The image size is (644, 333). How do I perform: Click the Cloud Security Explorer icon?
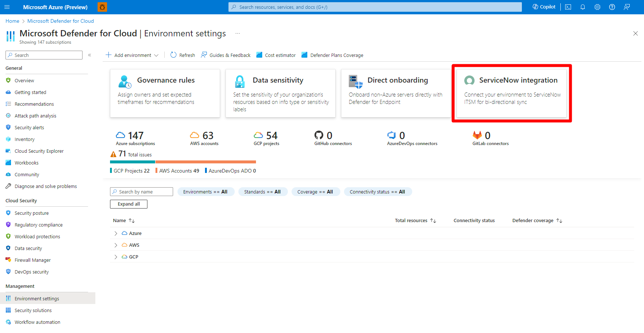click(8, 151)
